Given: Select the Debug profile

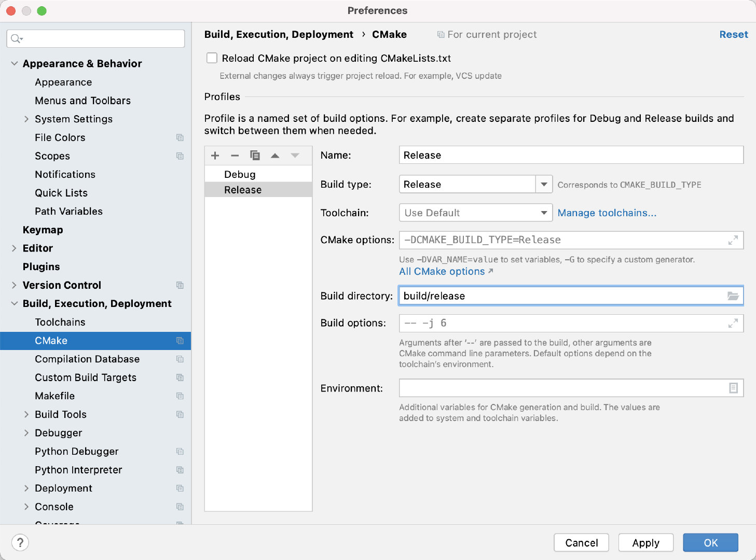Looking at the screenshot, I should [240, 174].
